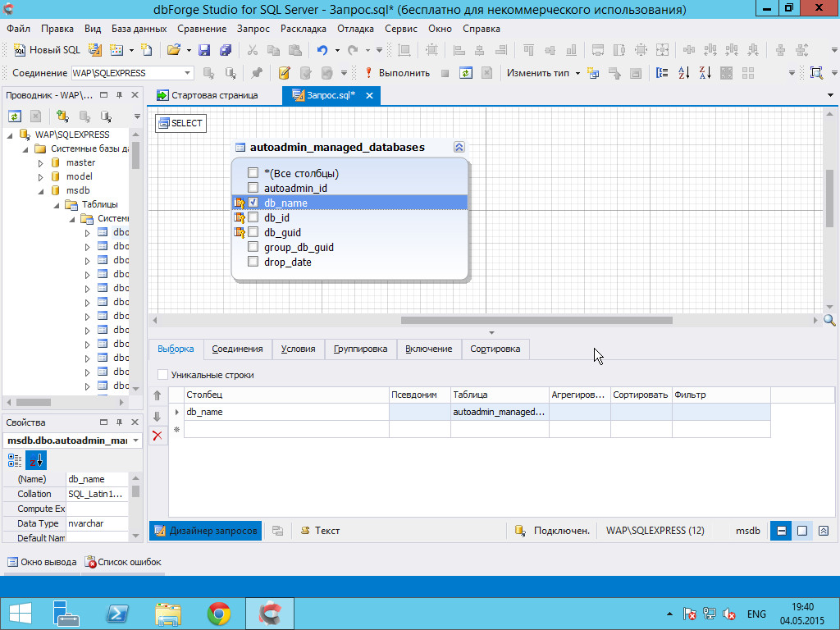Screen dimensions: 840x630
Task: Close the Запрос.sql tab
Action: (x=369, y=95)
